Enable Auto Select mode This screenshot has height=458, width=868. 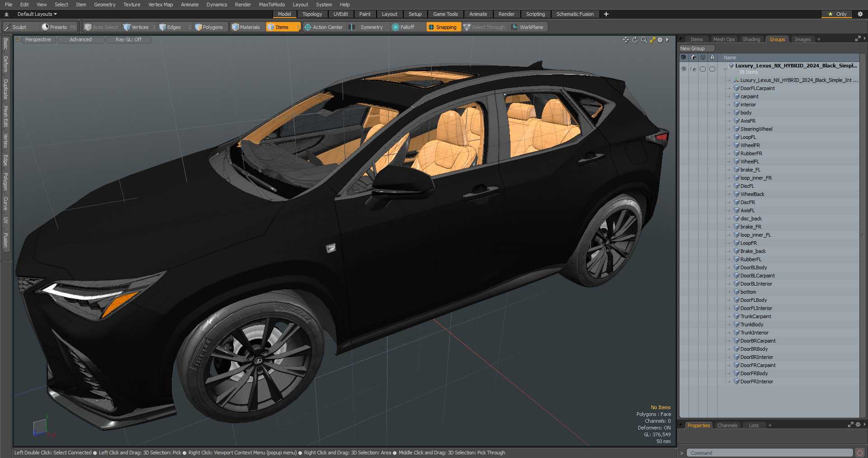coord(101,27)
